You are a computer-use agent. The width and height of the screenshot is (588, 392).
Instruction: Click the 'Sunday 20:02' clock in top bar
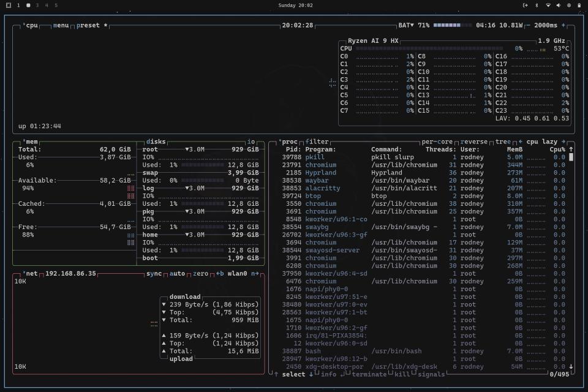295,6
